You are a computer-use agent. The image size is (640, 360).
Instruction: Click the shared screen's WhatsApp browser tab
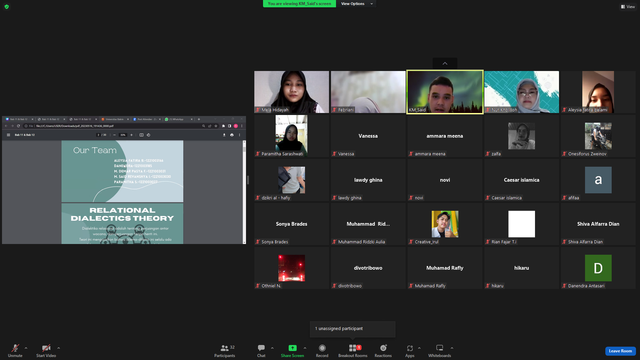pyautogui.click(x=178, y=119)
